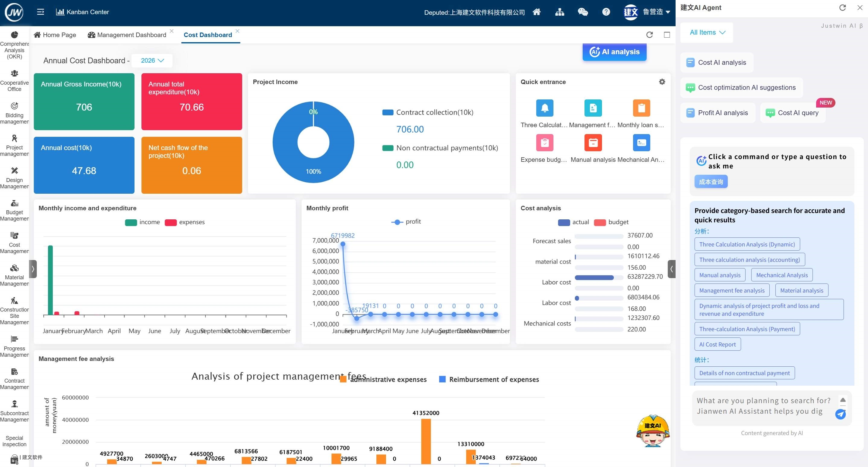Screen dimensions: 868x467
Task: Click the WeChat icon in header
Action: (583, 12)
